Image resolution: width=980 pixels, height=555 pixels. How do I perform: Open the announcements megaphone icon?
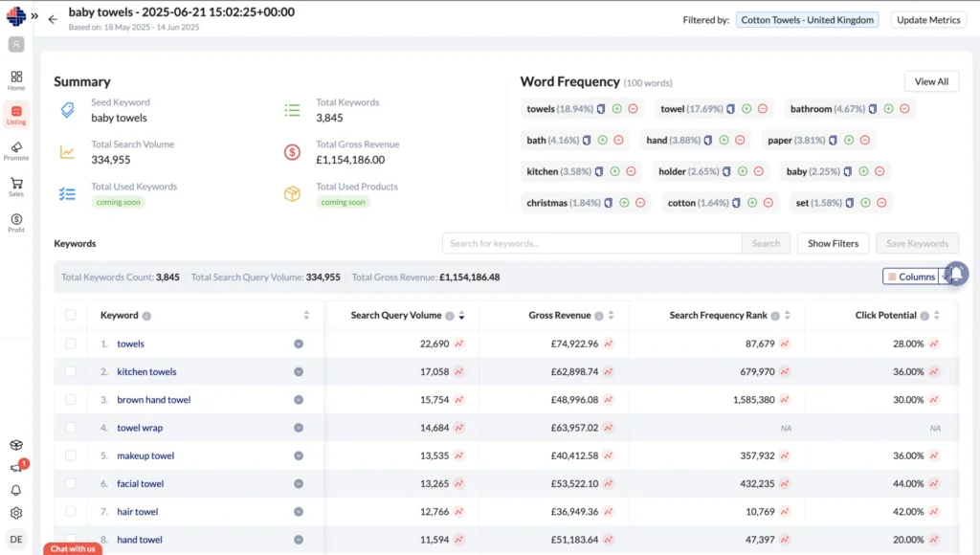tap(16, 468)
